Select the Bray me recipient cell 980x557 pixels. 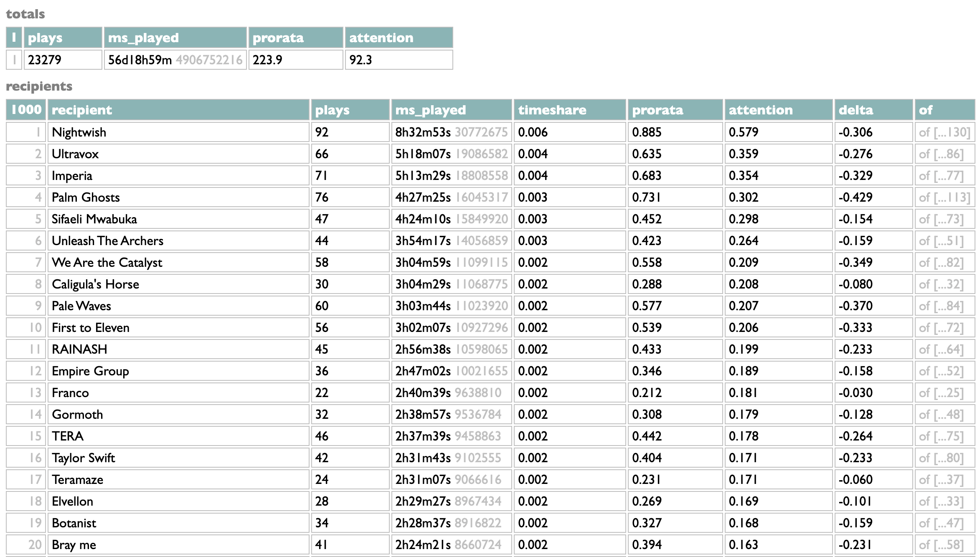point(178,545)
